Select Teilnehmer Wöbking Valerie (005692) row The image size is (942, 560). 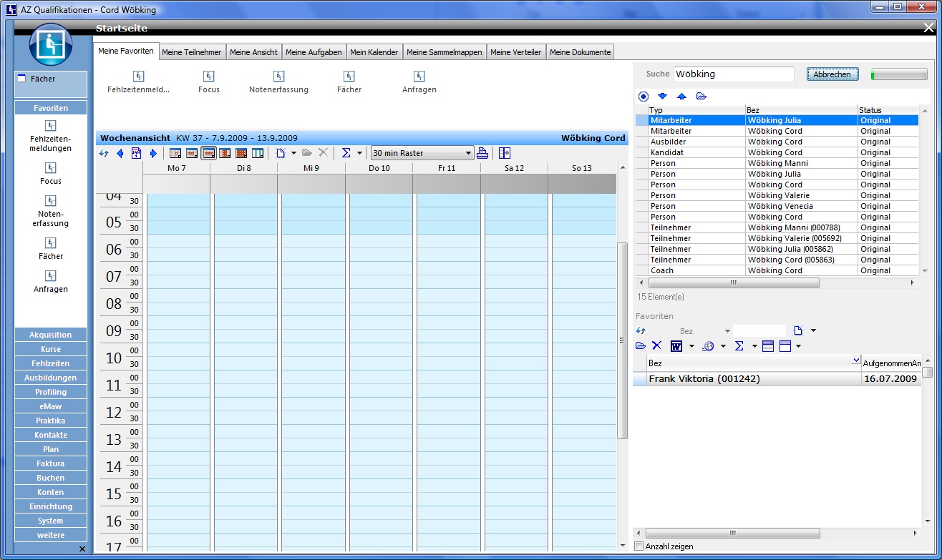pos(777,238)
